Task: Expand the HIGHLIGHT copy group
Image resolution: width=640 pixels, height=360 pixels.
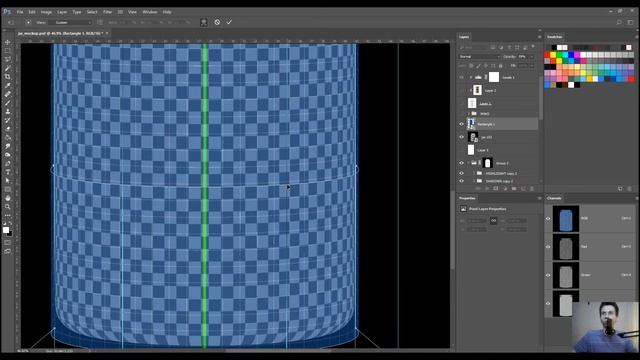Action: click(474, 173)
